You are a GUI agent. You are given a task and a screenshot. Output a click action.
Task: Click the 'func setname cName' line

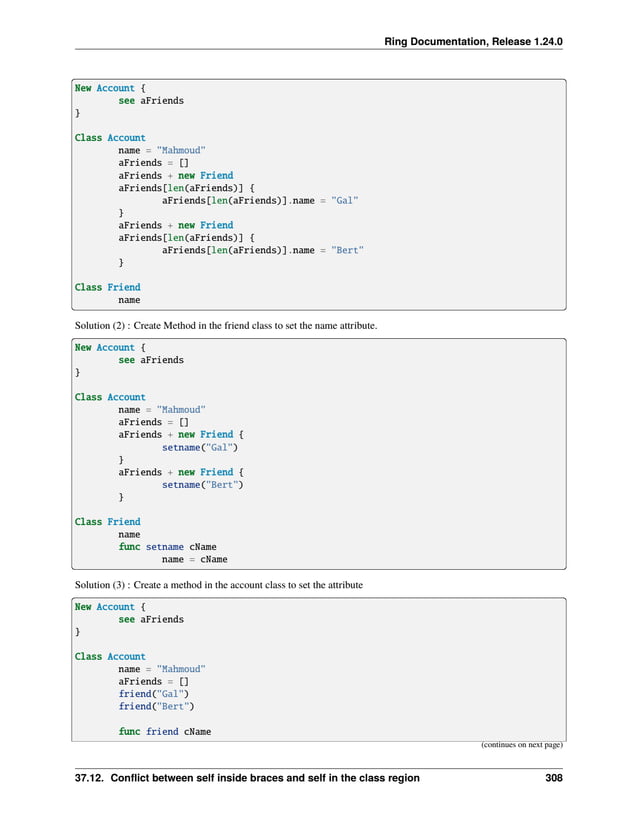(167, 547)
